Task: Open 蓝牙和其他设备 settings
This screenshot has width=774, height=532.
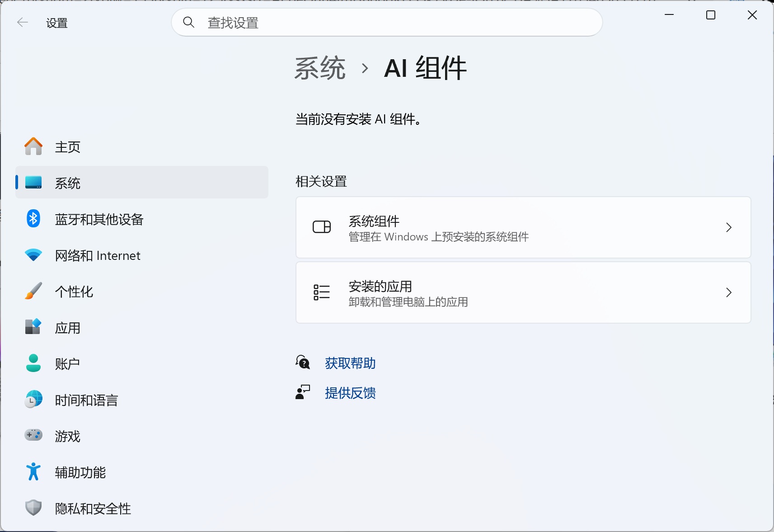Action: (142, 219)
